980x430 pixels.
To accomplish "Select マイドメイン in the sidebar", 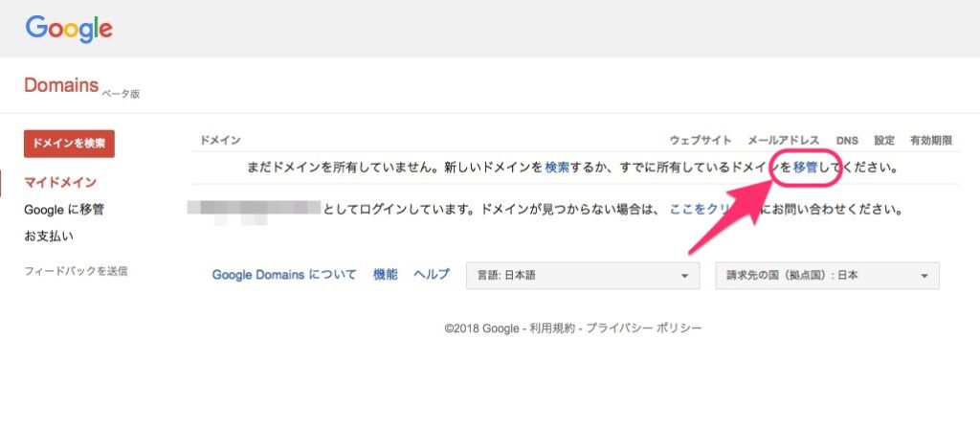I will click(60, 183).
